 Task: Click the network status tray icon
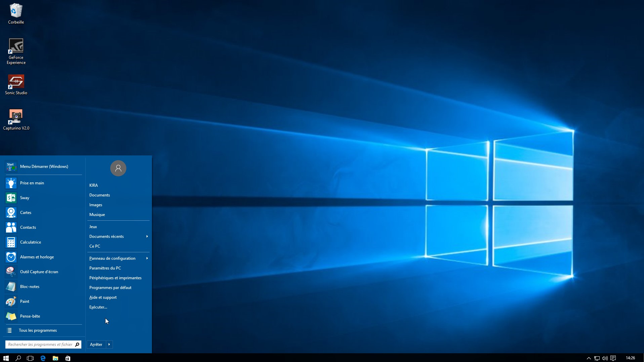click(597, 358)
